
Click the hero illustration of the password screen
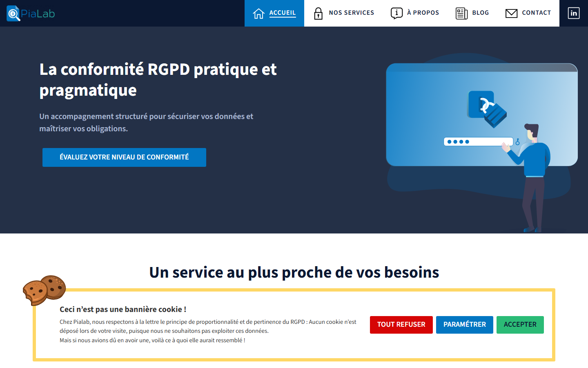pos(482,143)
